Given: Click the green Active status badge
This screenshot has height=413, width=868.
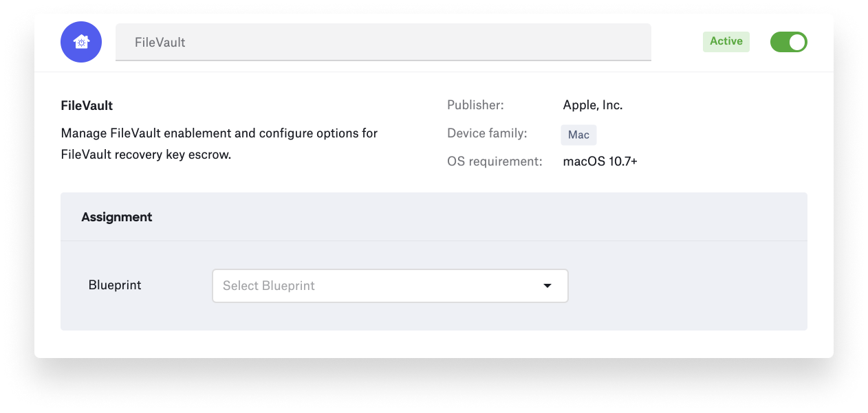Looking at the screenshot, I should (x=726, y=41).
